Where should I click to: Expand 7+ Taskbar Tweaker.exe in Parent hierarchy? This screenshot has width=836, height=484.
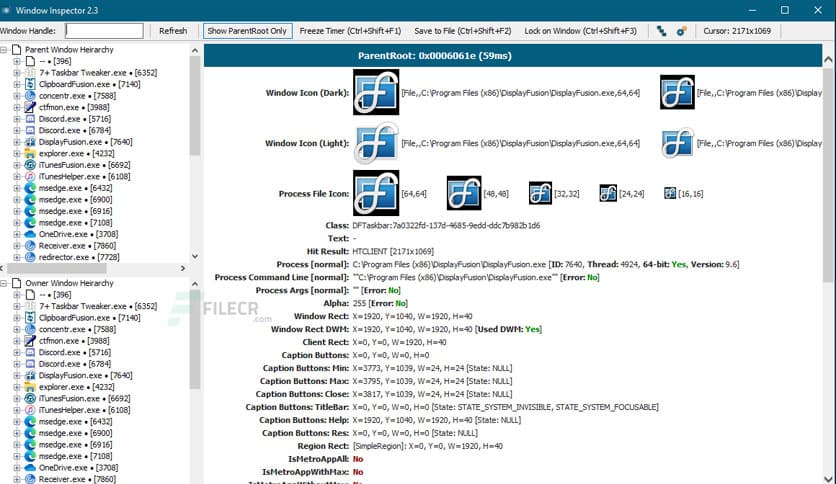(x=17, y=72)
